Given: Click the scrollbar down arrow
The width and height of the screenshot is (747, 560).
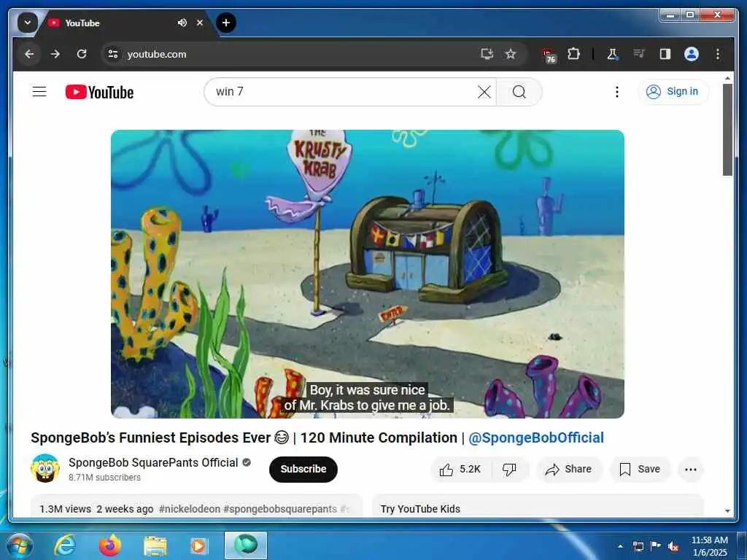Looking at the screenshot, I should 727,510.
